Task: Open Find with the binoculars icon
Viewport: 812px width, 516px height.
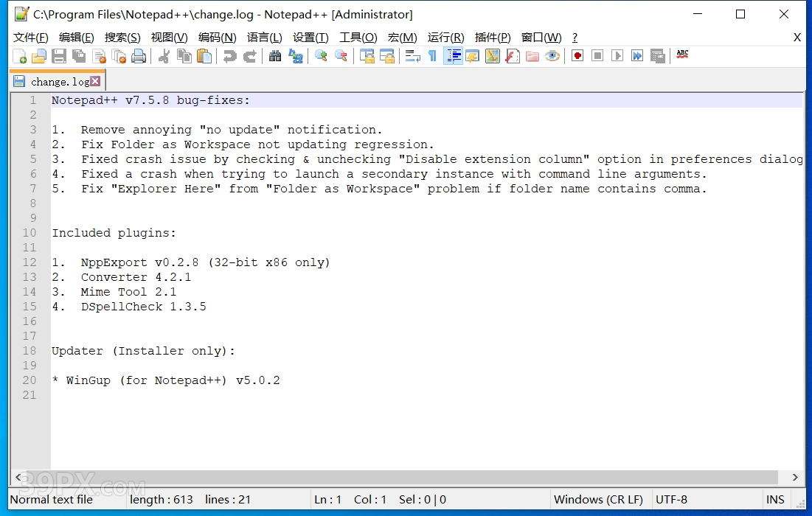Action: click(275, 56)
